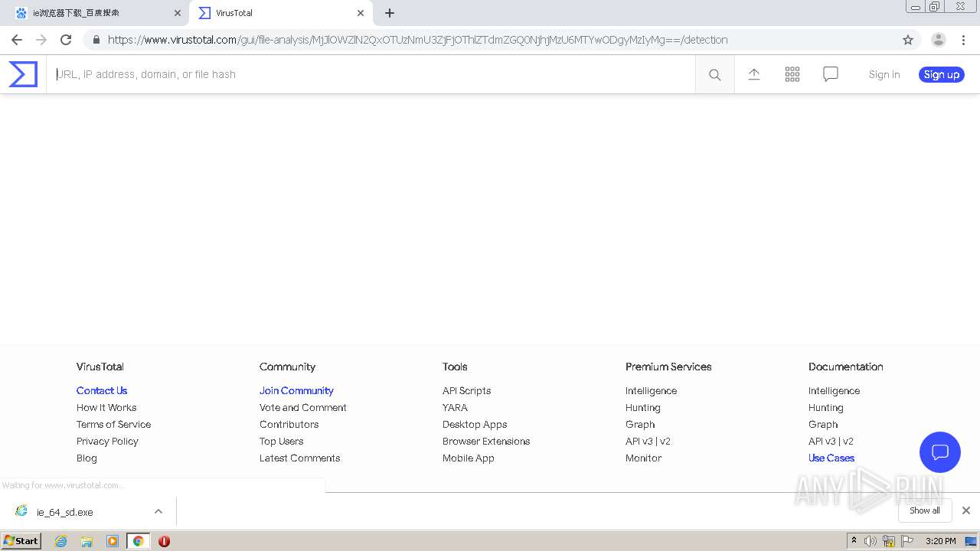Reload the page with refresh icon
Viewport: 980px width, 551px height.
click(66, 40)
